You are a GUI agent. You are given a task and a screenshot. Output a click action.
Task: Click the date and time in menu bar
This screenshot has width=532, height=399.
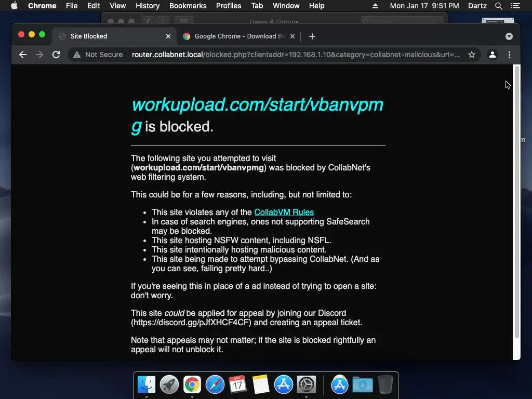424,6
